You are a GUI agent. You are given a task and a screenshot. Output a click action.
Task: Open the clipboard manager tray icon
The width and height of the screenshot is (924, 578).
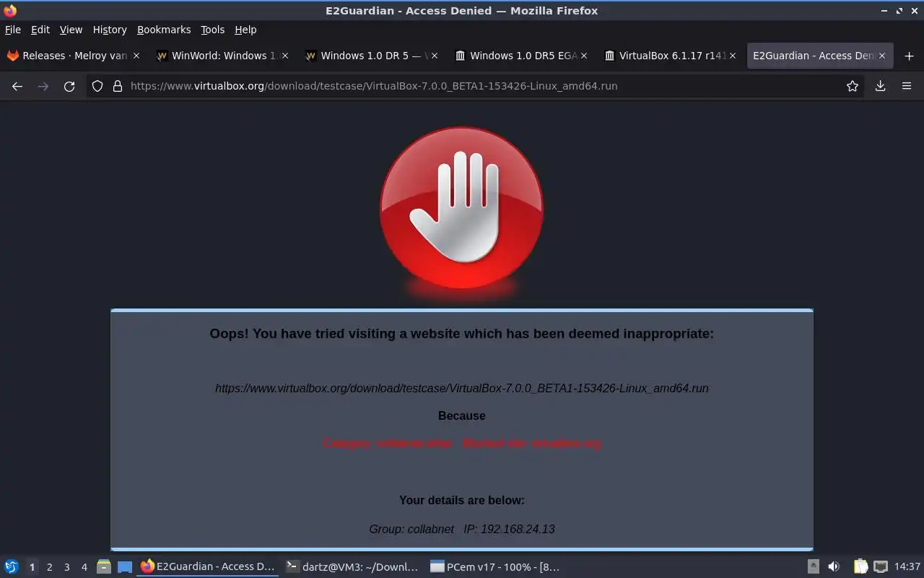coord(860,566)
